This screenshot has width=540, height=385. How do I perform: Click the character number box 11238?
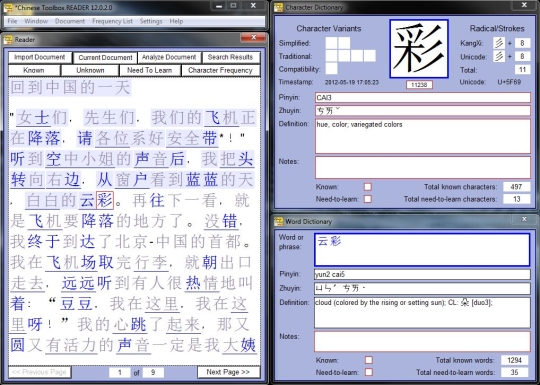[x=419, y=85]
